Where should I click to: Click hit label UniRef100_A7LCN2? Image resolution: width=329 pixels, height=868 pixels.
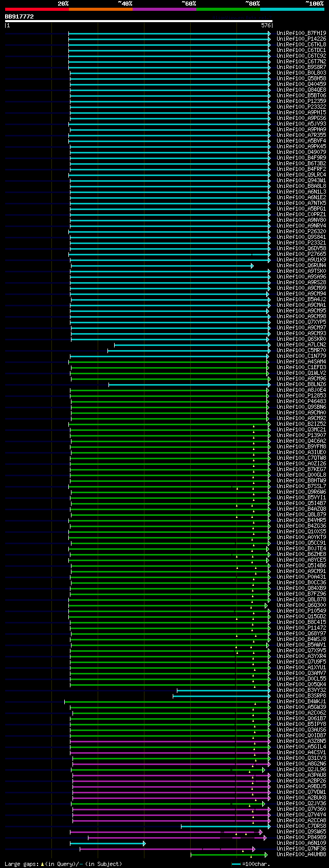click(301, 345)
